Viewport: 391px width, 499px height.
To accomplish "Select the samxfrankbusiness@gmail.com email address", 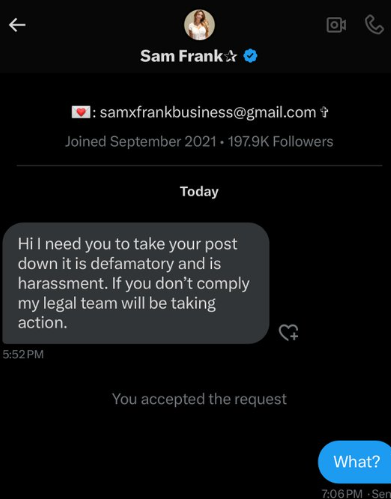I will 208,112.
